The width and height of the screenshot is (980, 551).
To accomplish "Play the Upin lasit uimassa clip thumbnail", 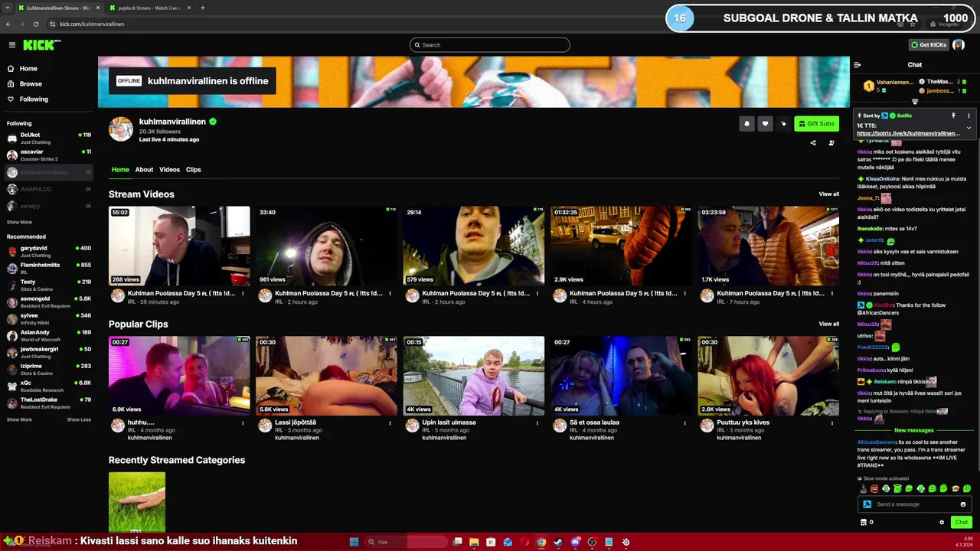I will tap(474, 376).
